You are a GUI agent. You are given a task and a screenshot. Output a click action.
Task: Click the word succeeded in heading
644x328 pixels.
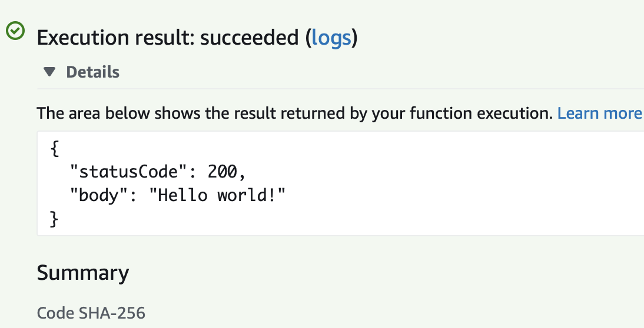pos(250,38)
